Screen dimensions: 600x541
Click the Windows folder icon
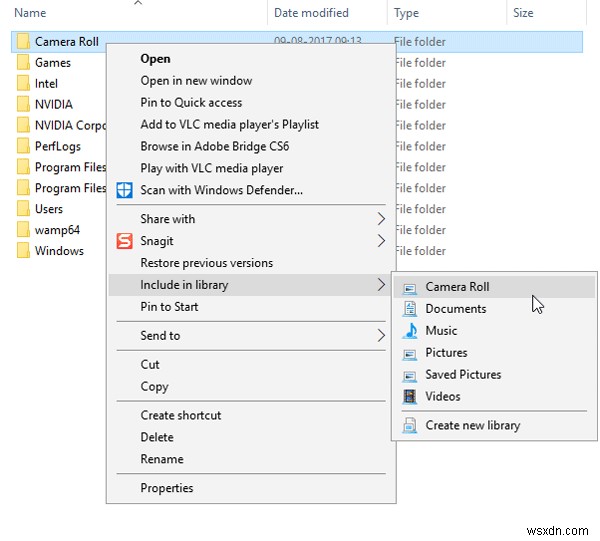[23, 251]
